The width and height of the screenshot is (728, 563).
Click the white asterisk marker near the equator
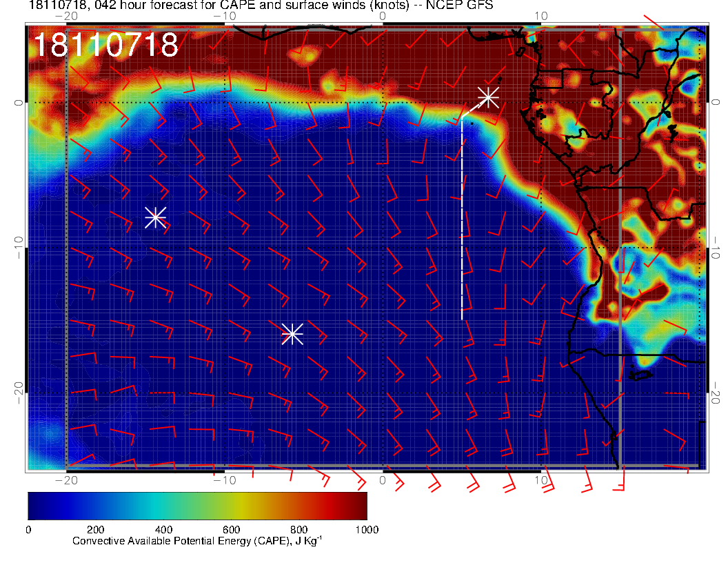point(488,97)
